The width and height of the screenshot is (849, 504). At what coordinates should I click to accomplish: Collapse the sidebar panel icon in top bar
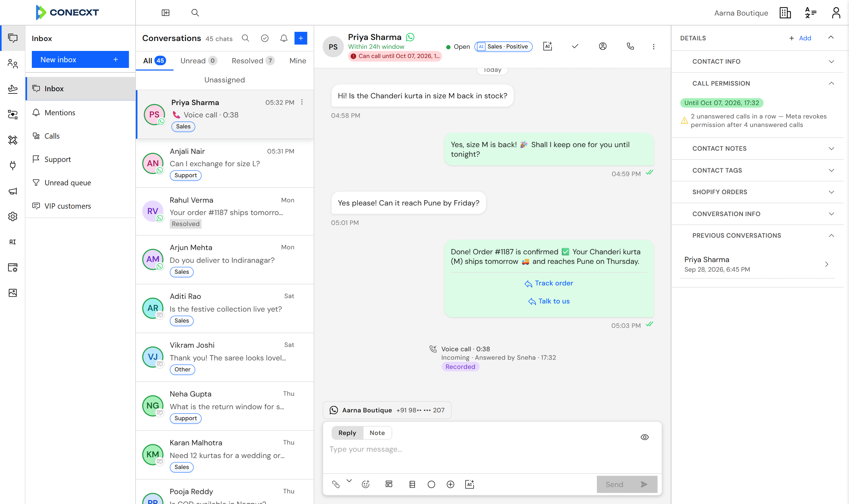coord(166,13)
